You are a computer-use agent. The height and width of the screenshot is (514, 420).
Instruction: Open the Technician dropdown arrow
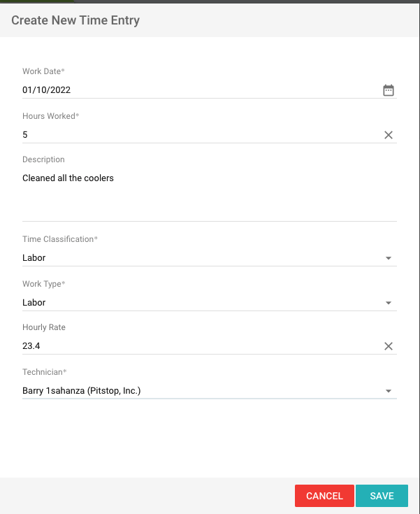(x=389, y=391)
